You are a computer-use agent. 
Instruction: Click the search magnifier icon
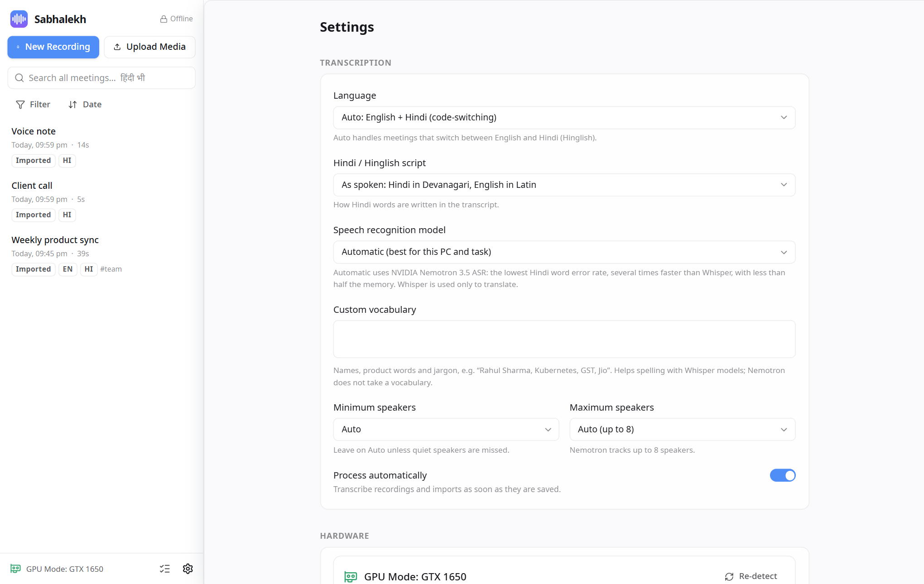[x=19, y=78]
